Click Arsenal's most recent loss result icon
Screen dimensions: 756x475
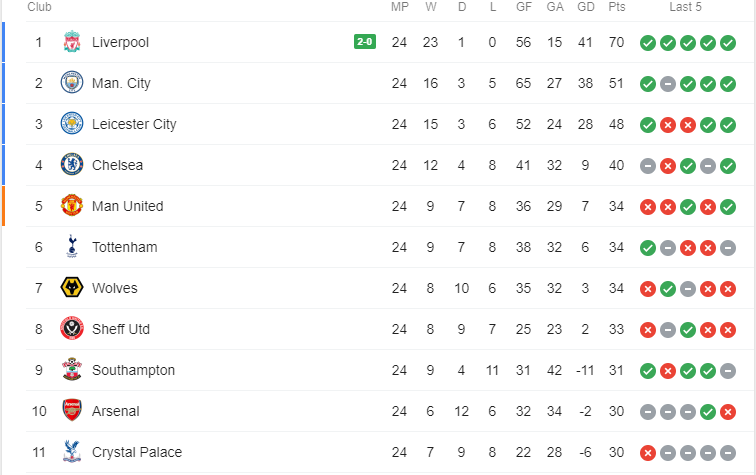(727, 411)
